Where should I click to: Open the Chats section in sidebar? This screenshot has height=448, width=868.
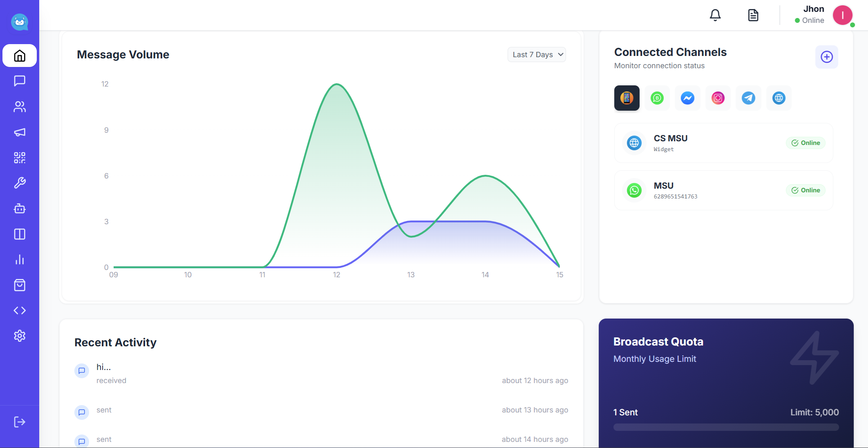click(x=20, y=81)
